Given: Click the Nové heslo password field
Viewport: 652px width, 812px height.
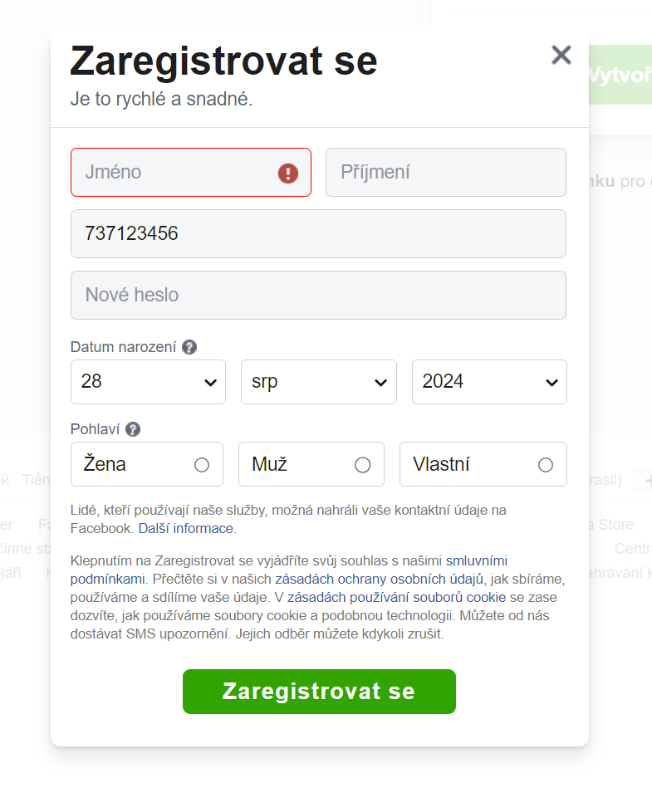Looking at the screenshot, I should pyautogui.click(x=318, y=296).
